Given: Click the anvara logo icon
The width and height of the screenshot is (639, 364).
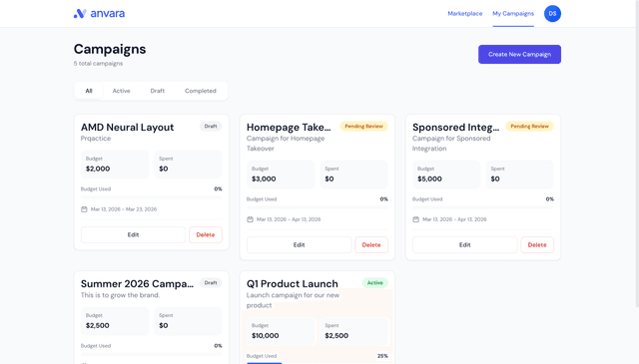Looking at the screenshot, I should tap(80, 13).
